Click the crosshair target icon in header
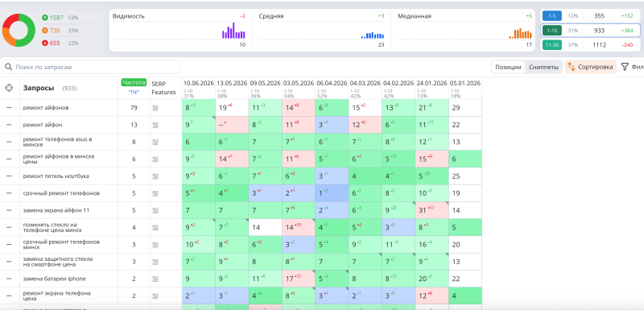This screenshot has width=644, height=310. point(9,88)
